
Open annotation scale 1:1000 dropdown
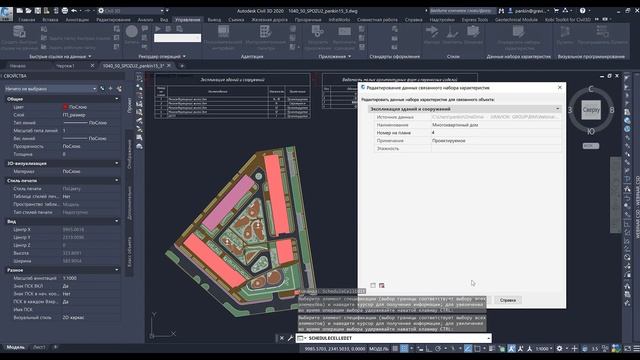tap(543, 349)
